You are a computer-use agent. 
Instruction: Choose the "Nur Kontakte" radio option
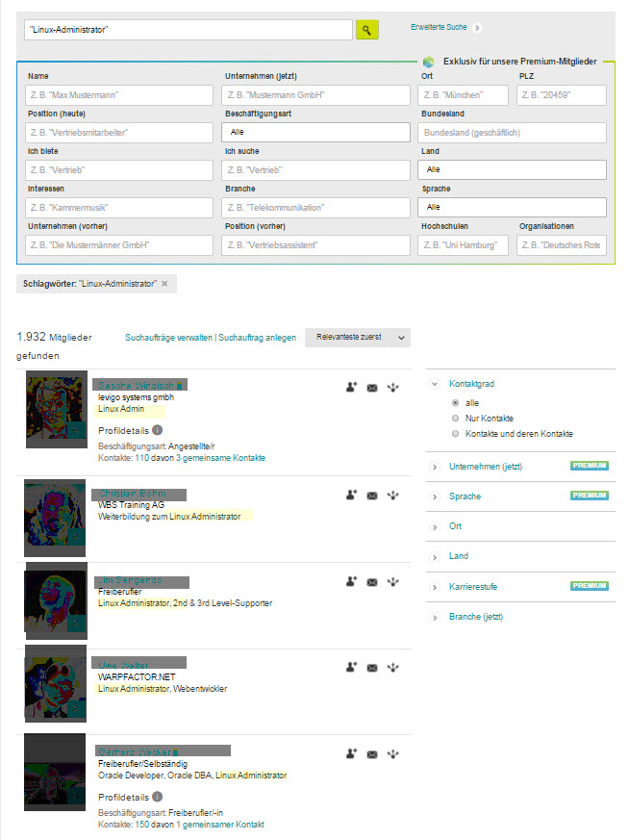[455, 419]
